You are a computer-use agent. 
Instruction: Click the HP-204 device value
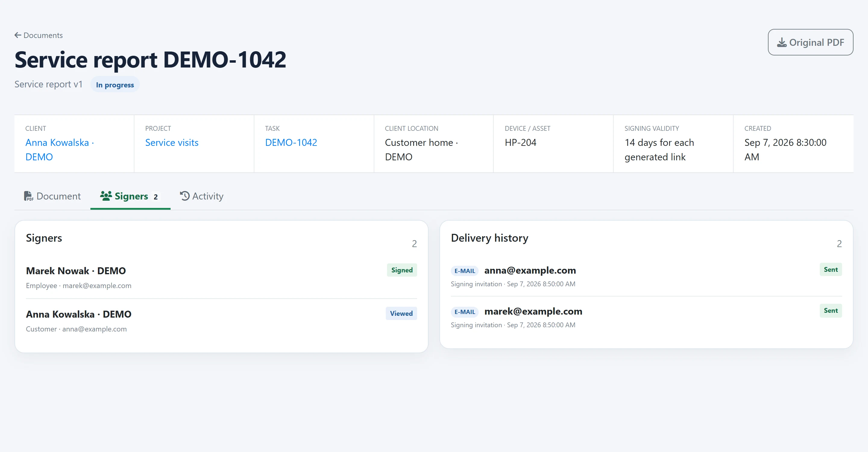[x=520, y=143]
